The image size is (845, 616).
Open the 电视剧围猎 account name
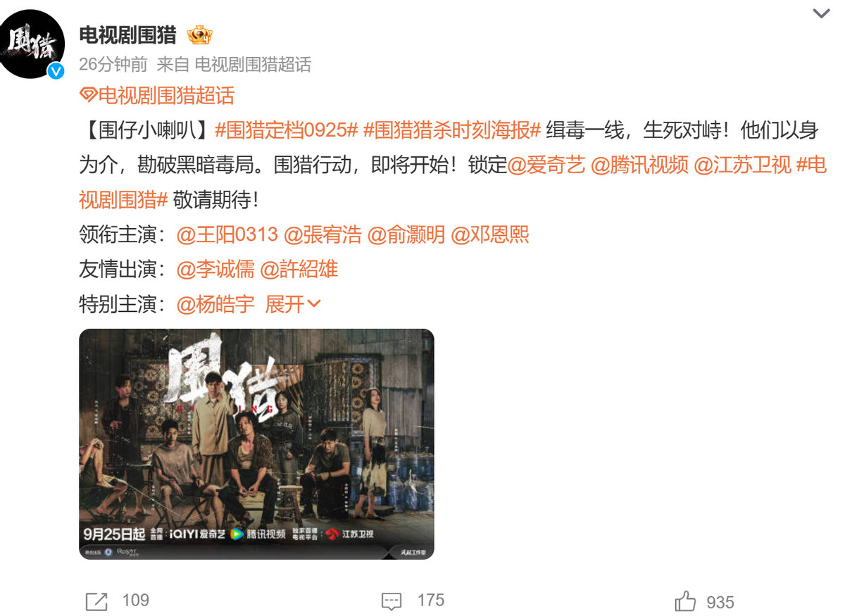127,34
